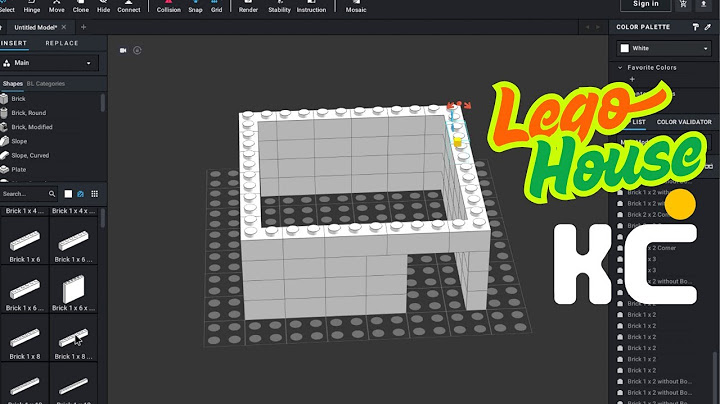Image resolution: width=720 pixels, height=404 pixels.
Task: Click the upload icon beside cart
Action: pos(703,4)
